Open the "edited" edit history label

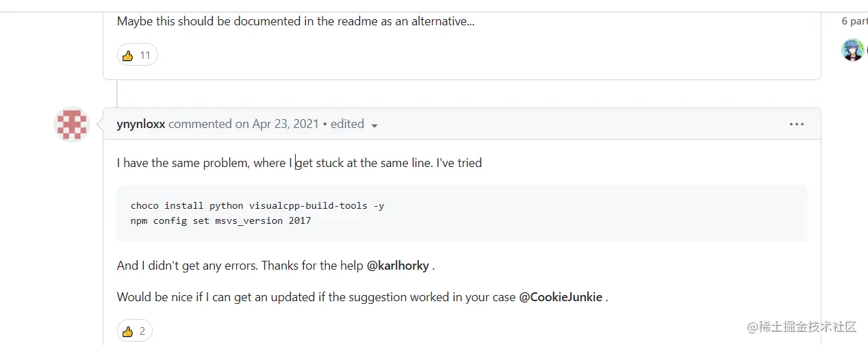point(347,124)
